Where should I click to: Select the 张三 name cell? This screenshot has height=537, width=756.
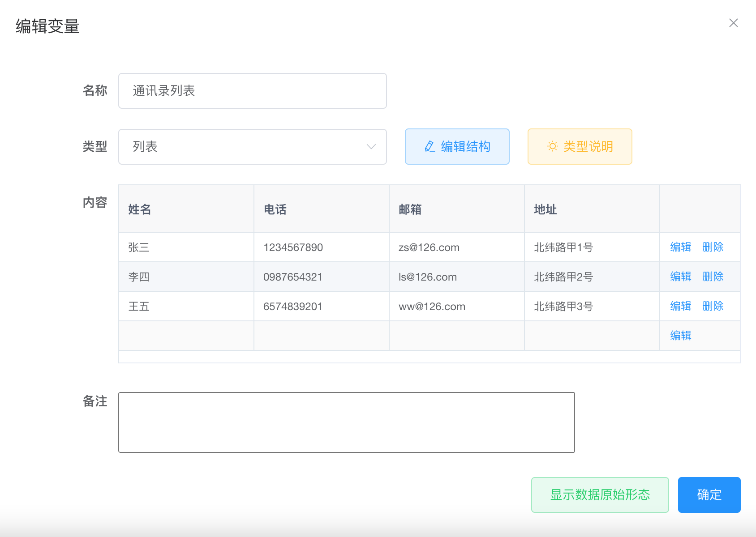(x=186, y=247)
